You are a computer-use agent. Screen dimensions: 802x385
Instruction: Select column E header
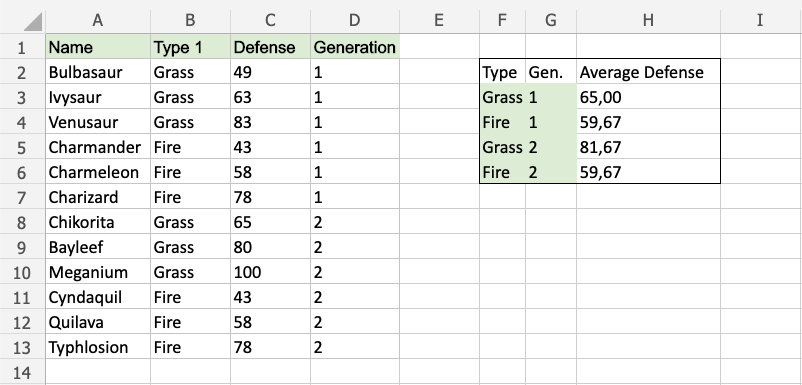[439, 20]
